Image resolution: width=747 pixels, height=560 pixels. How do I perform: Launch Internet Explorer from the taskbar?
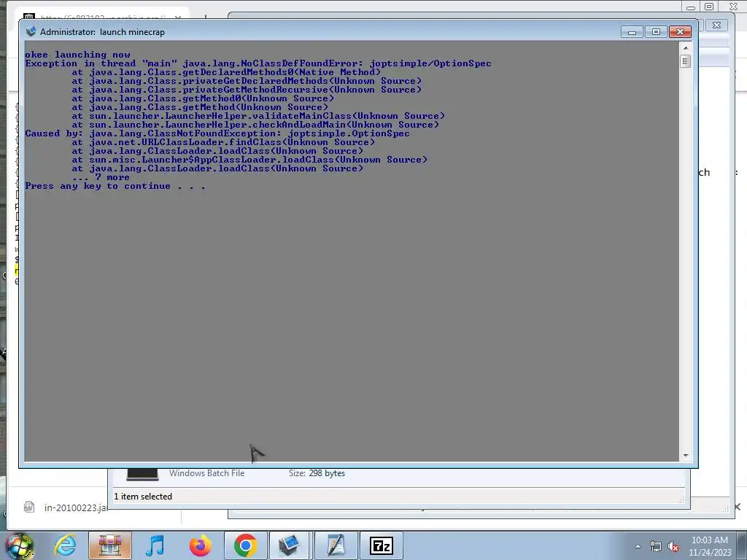pos(65,545)
